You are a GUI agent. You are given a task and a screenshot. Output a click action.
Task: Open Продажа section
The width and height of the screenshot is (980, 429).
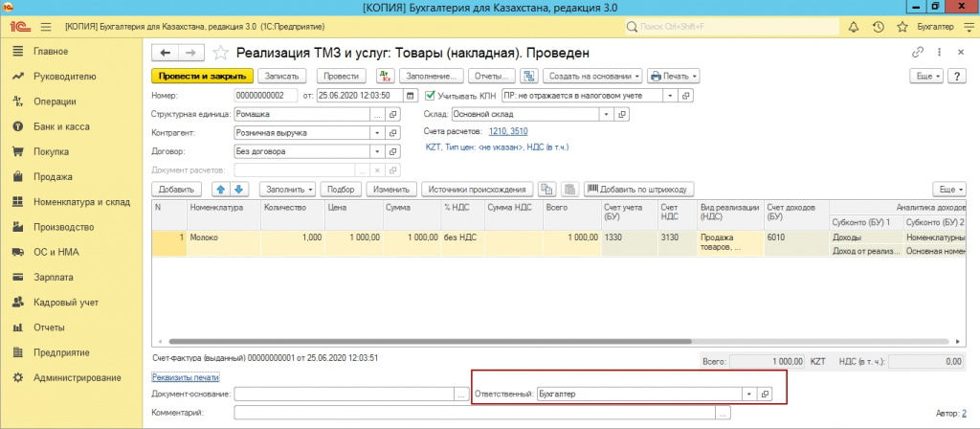[54, 177]
